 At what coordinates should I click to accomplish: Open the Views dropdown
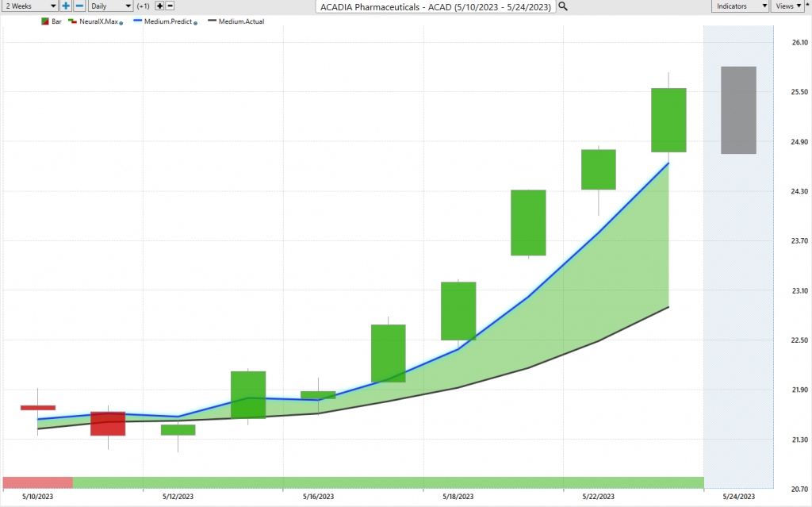[x=787, y=6]
